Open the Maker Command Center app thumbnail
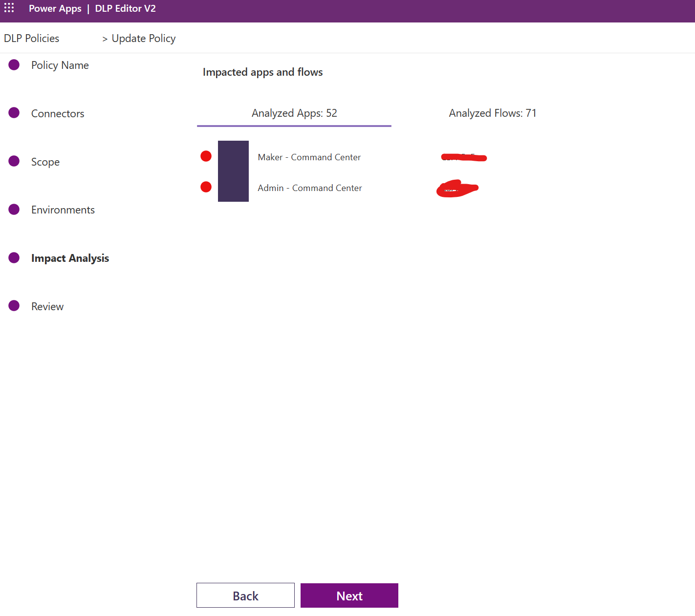Image resolution: width=695 pixels, height=616 pixels. (x=233, y=171)
